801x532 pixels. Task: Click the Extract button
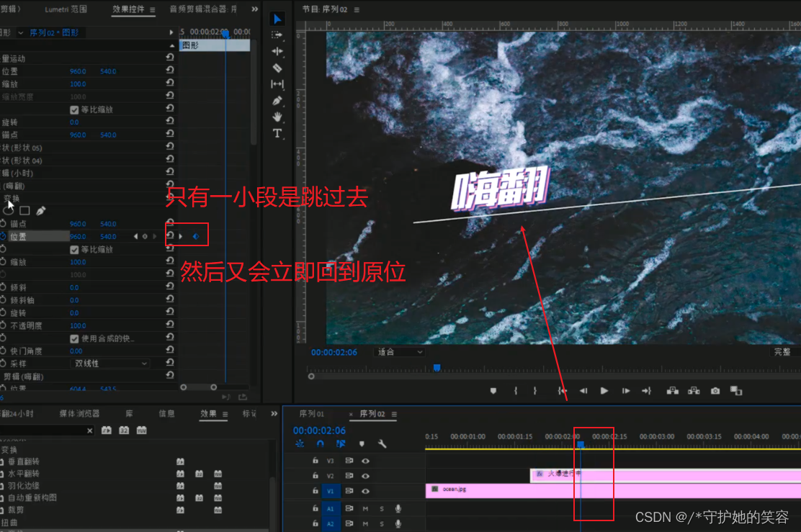click(694, 391)
